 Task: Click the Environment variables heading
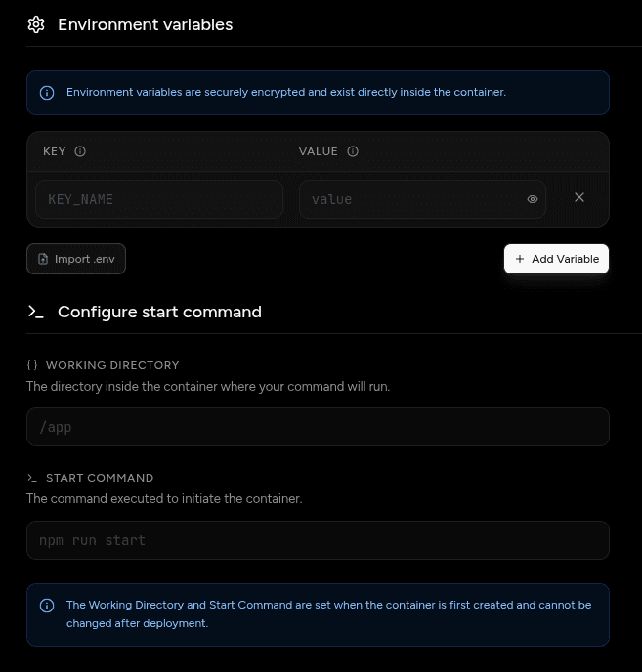[145, 24]
